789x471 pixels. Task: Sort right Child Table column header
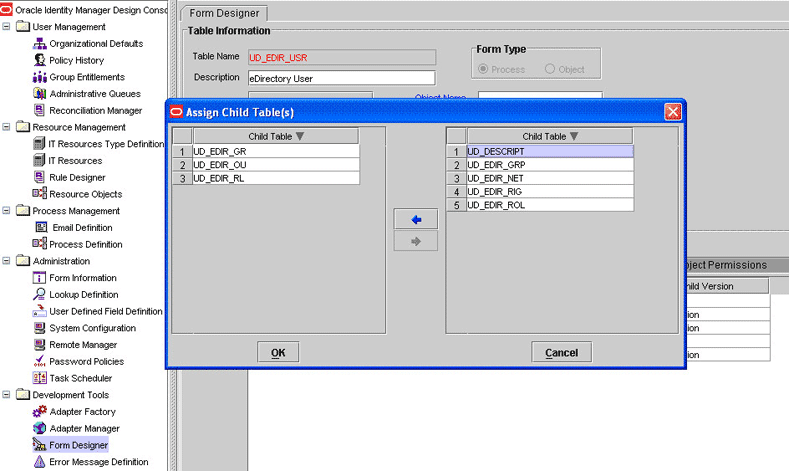[x=550, y=136]
